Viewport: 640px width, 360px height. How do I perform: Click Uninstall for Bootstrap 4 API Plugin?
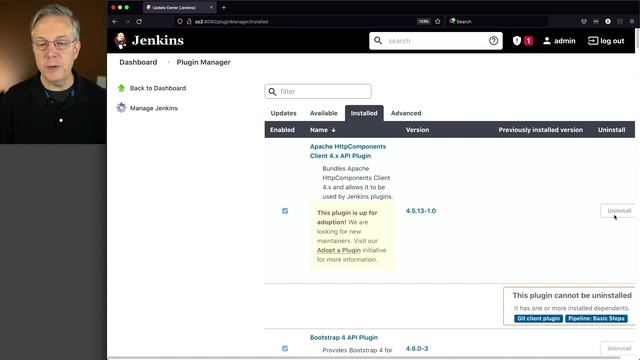click(619, 348)
